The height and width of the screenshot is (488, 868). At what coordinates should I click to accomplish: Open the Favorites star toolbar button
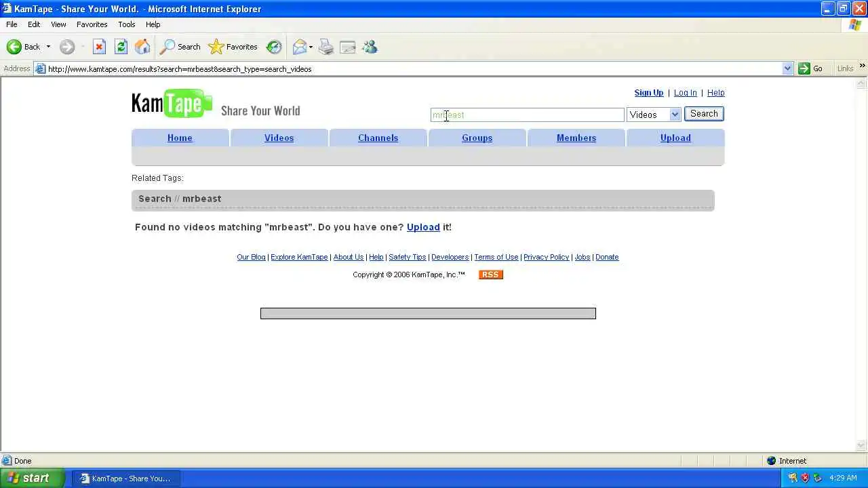click(233, 47)
